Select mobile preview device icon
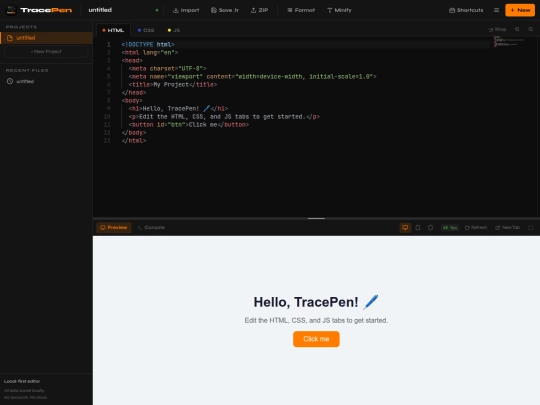The height and width of the screenshot is (405, 540). pos(430,228)
